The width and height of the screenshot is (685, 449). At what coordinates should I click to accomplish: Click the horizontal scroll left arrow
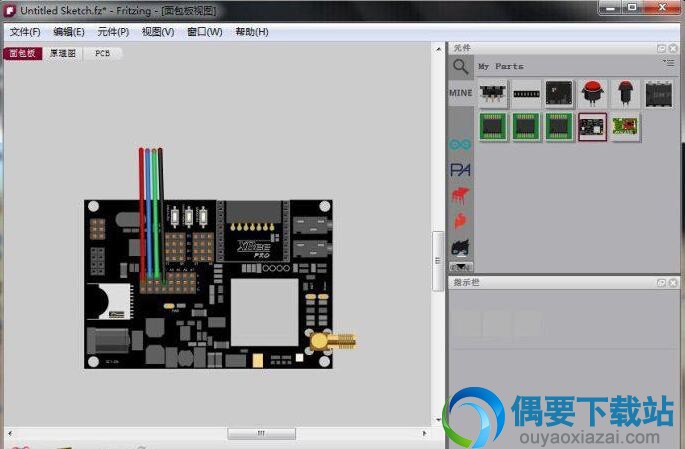(10, 433)
